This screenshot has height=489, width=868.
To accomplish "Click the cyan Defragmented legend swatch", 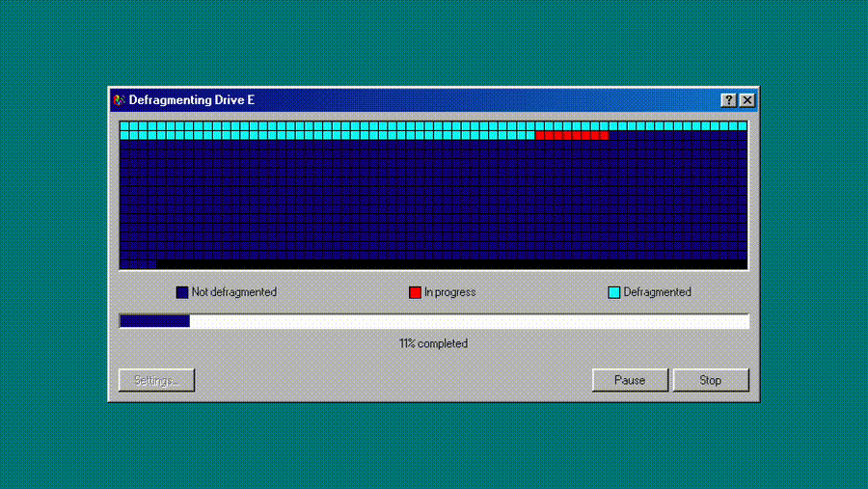I will pos(614,292).
